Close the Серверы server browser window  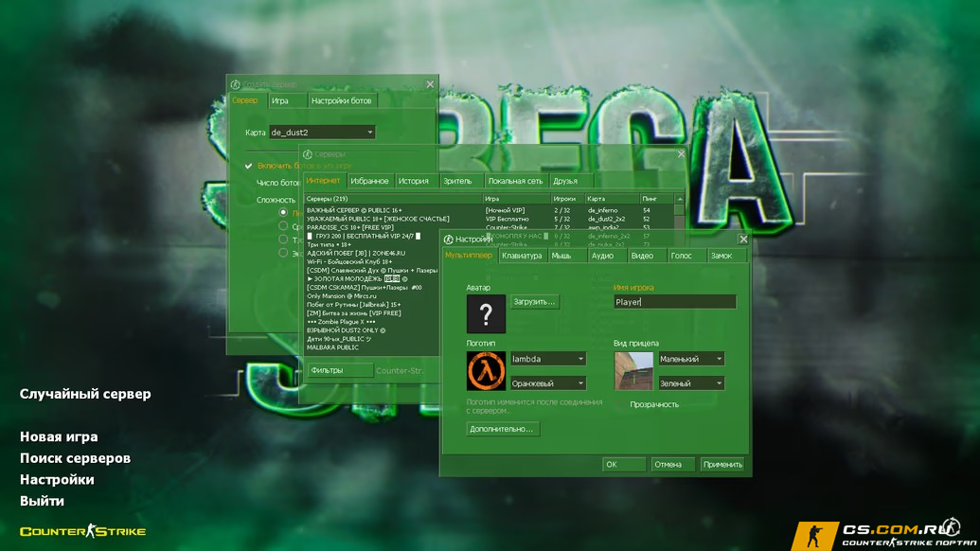[681, 153]
